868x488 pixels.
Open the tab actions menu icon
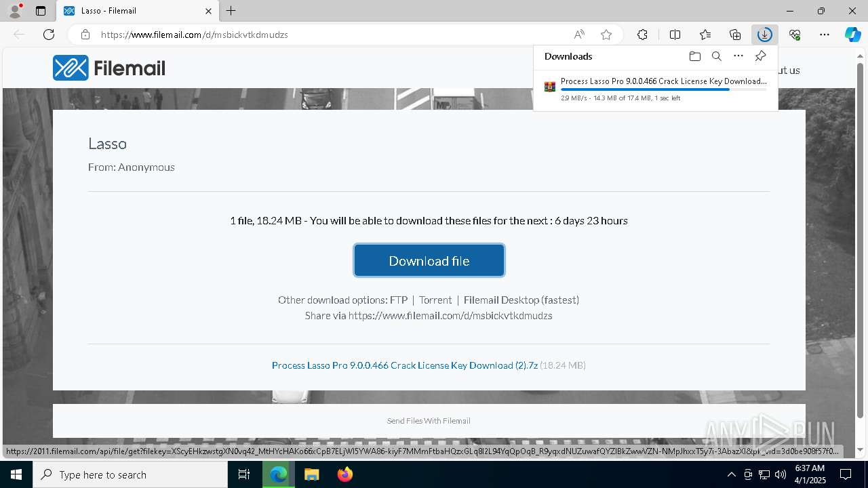click(41, 11)
